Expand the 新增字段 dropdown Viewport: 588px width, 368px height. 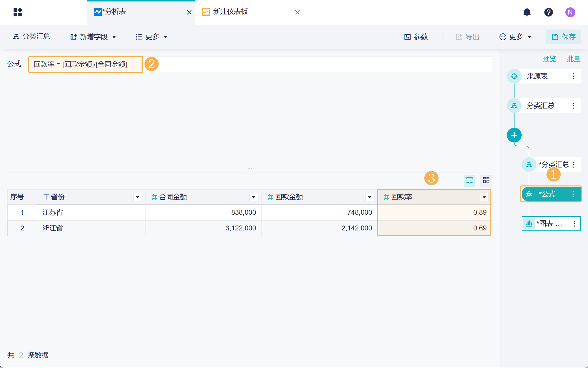(93, 37)
